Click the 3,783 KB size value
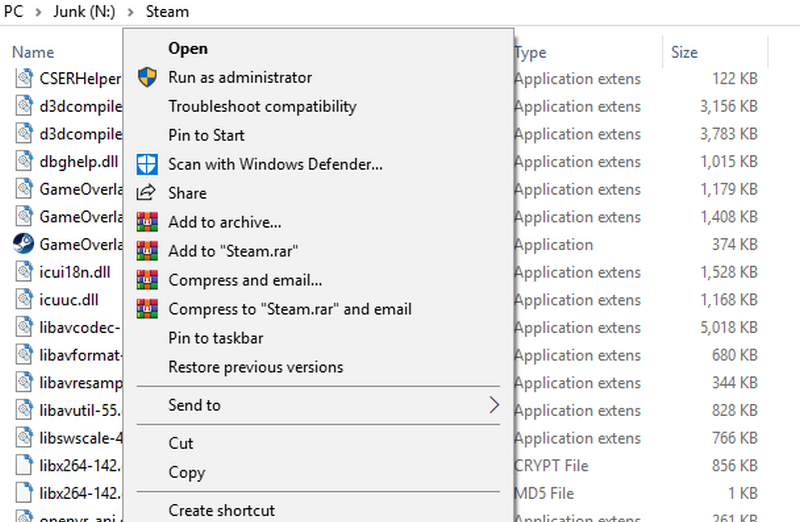 click(729, 134)
